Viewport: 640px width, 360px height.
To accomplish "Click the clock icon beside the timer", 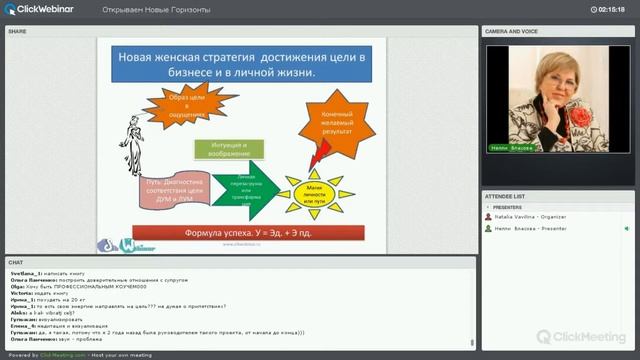I will 593,9.
